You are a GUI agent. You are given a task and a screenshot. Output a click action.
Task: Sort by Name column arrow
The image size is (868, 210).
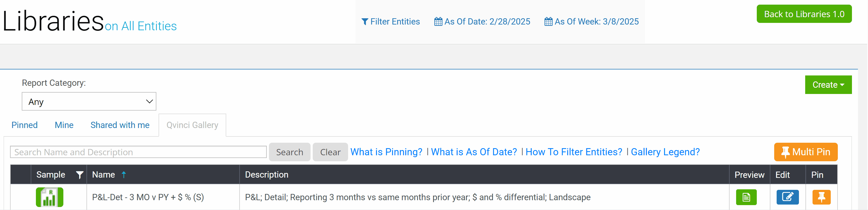(x=124, y=175)
